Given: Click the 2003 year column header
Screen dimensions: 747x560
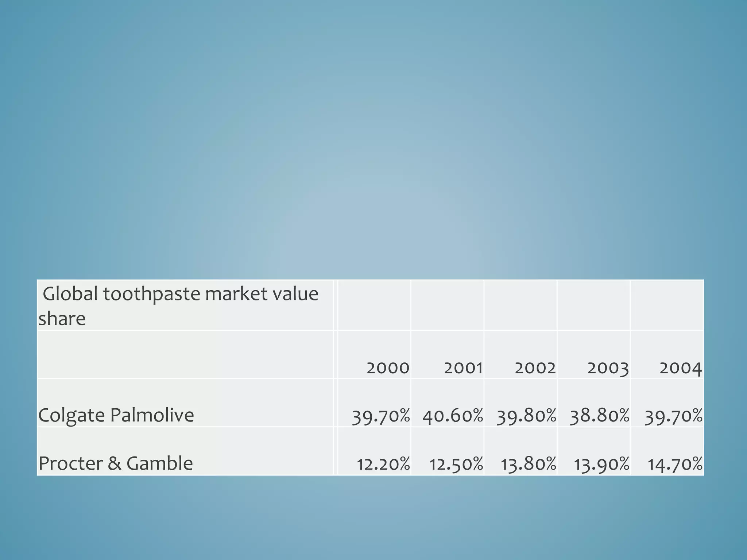Looking at the screenshot, I should click(594, 355).
